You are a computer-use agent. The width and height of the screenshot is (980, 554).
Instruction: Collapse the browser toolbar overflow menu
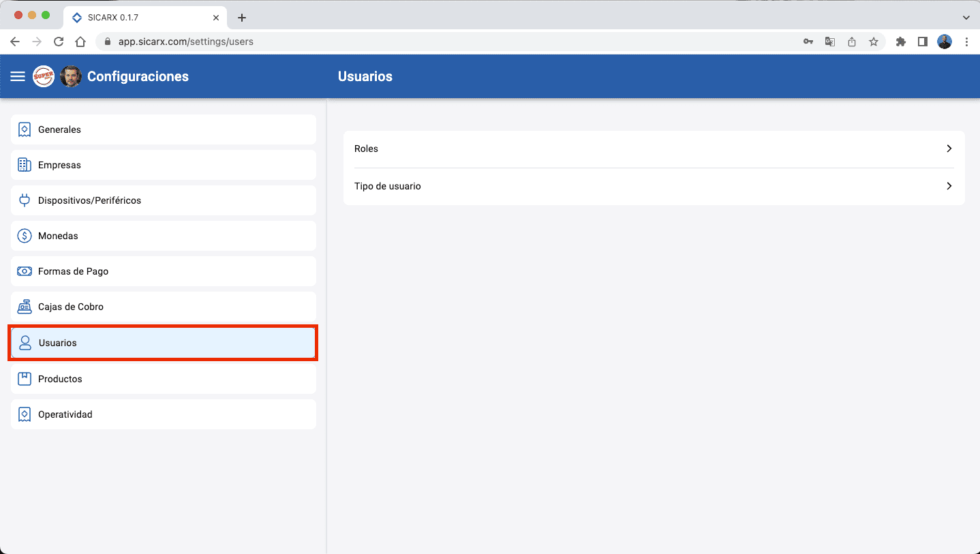[967, 42]
